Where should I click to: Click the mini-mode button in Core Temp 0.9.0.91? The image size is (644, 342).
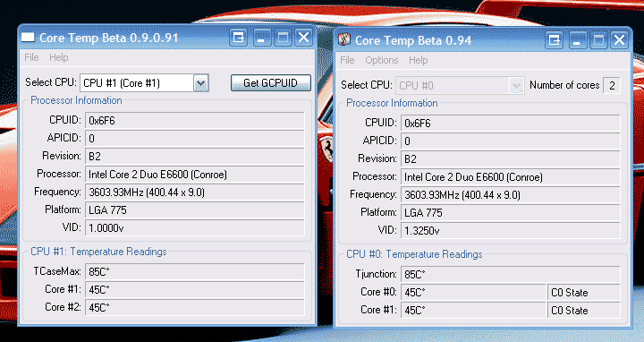(238, 38)
